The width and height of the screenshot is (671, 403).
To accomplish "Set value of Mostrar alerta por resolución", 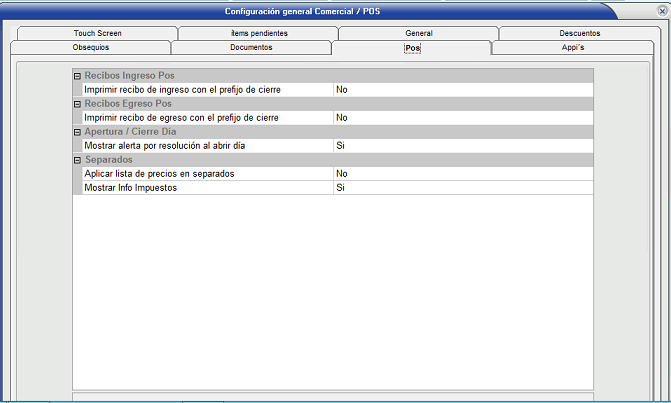I will pos(462,146).
